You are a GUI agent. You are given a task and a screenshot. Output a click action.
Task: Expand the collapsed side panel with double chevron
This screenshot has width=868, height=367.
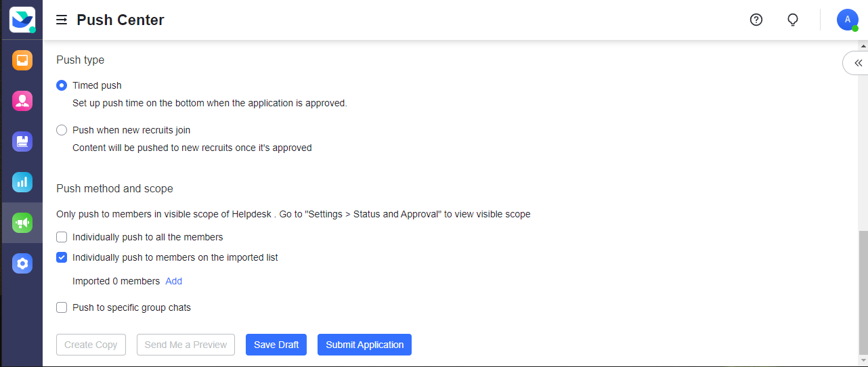click(857, 63)
